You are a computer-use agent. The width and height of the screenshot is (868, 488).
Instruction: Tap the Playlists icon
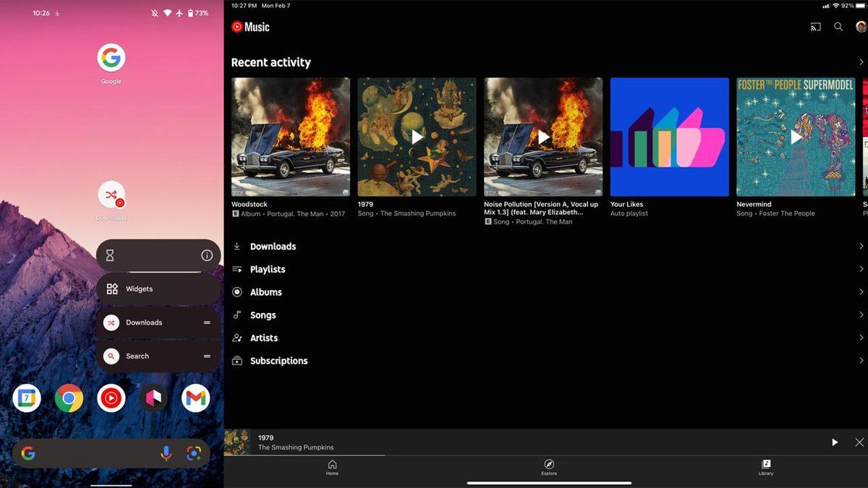point(237,269)
